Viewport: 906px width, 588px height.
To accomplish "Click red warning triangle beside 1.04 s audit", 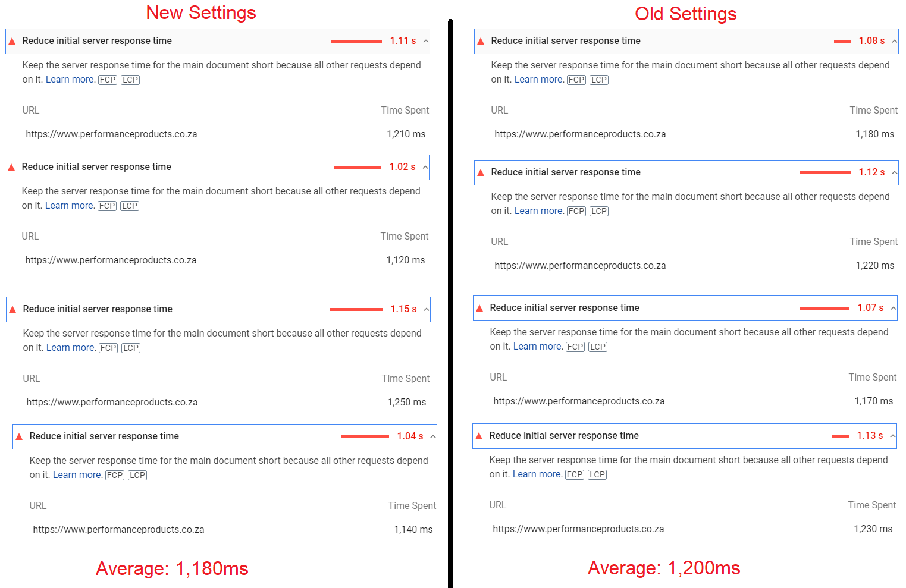I will [19, 436].
